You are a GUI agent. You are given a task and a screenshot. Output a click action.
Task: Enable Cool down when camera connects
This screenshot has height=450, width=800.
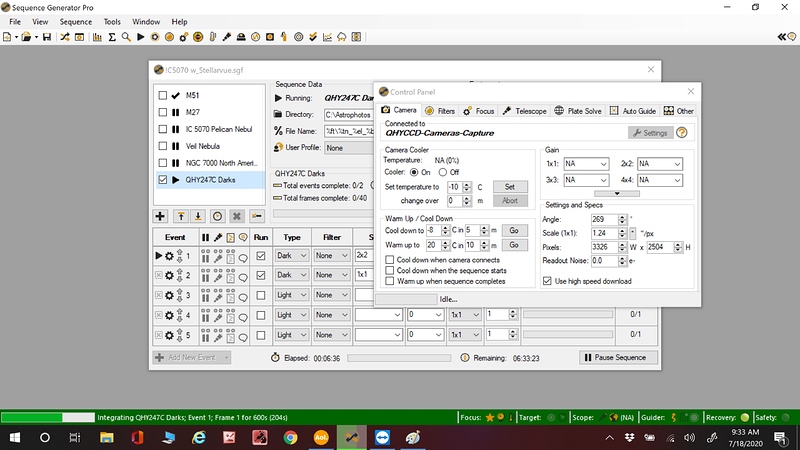(390, 260)
